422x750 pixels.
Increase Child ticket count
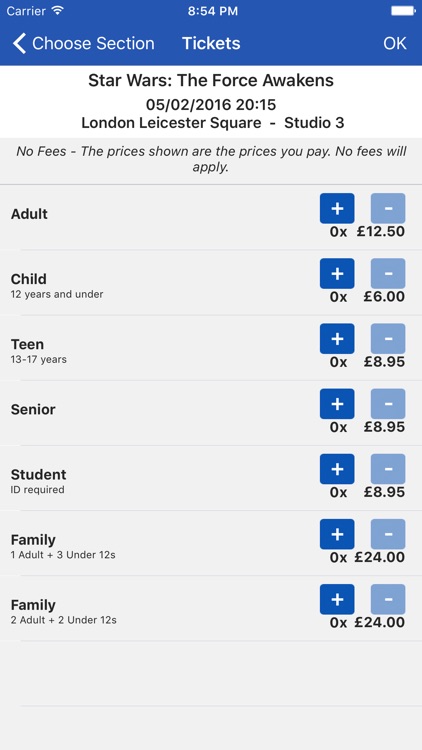(x=337, y=274)
